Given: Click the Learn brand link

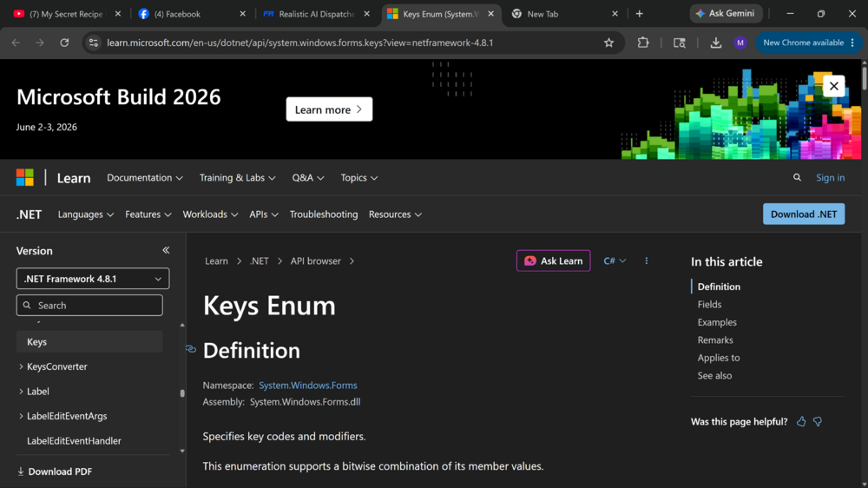Looking at the screenshot, I should pos(74,178).
